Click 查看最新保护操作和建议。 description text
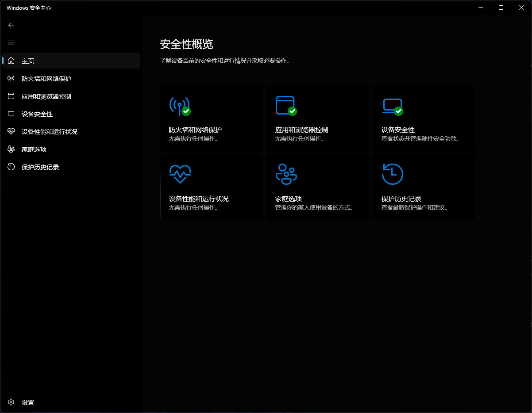The image size is (532, 413). [415, 207]
